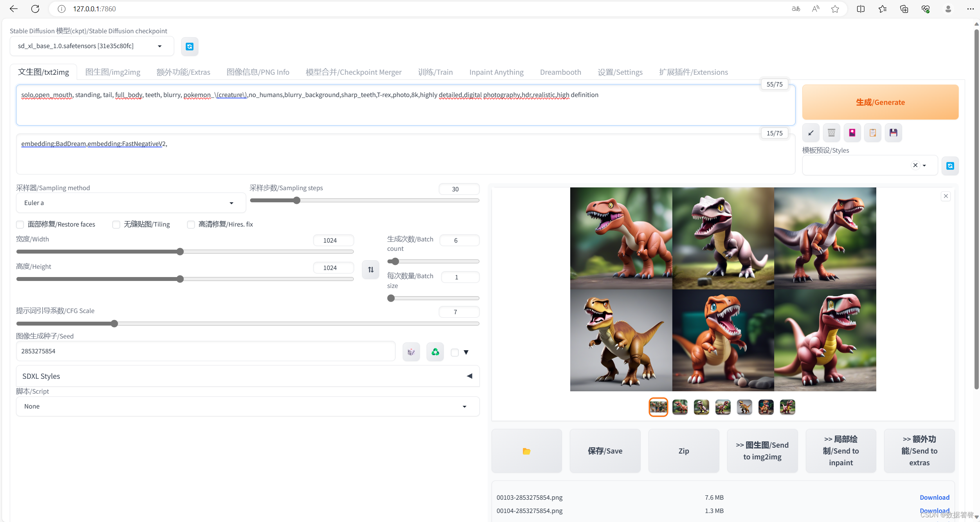Click the clipboard apply-style icon
980x522 pixels.
coord(873,133)
